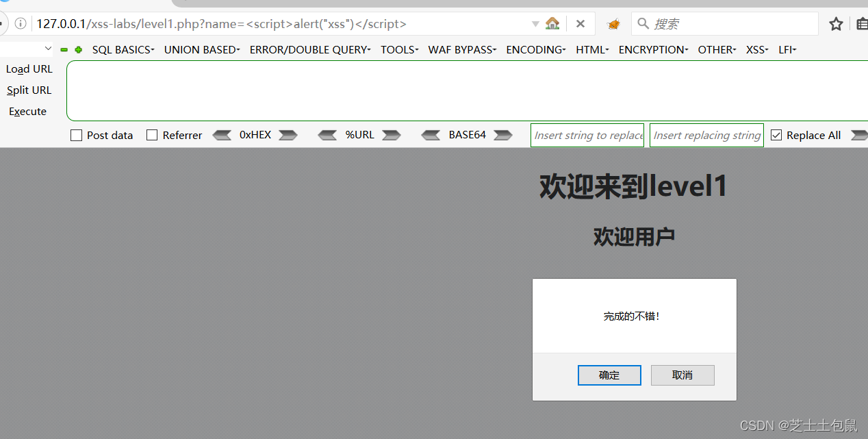The height and width of the screenshot is (439, 868).
Task: Open the URL history dropdown arrow
Action: coord(535,24)
